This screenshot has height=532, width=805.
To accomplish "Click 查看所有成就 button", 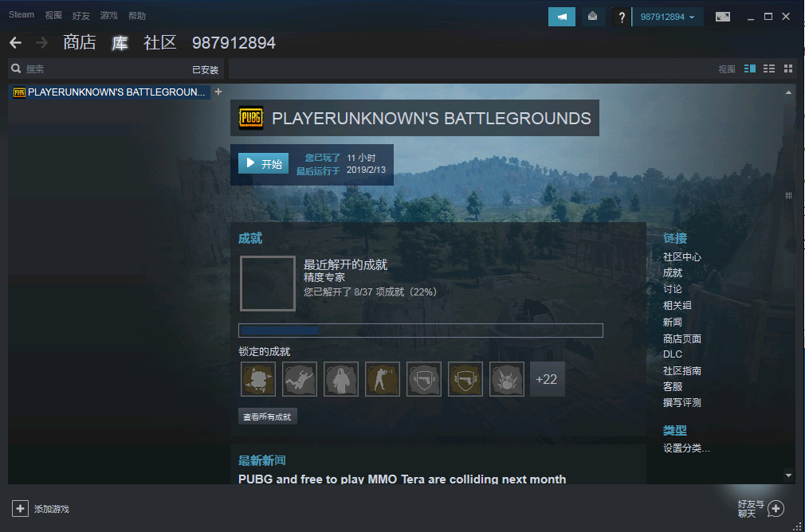I will pos(268,417).
